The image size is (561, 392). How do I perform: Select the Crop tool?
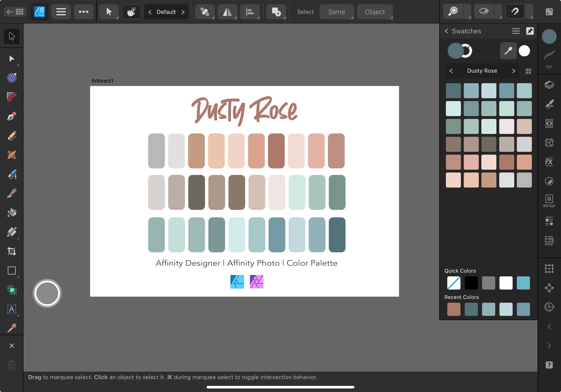(x=12, y=251)
